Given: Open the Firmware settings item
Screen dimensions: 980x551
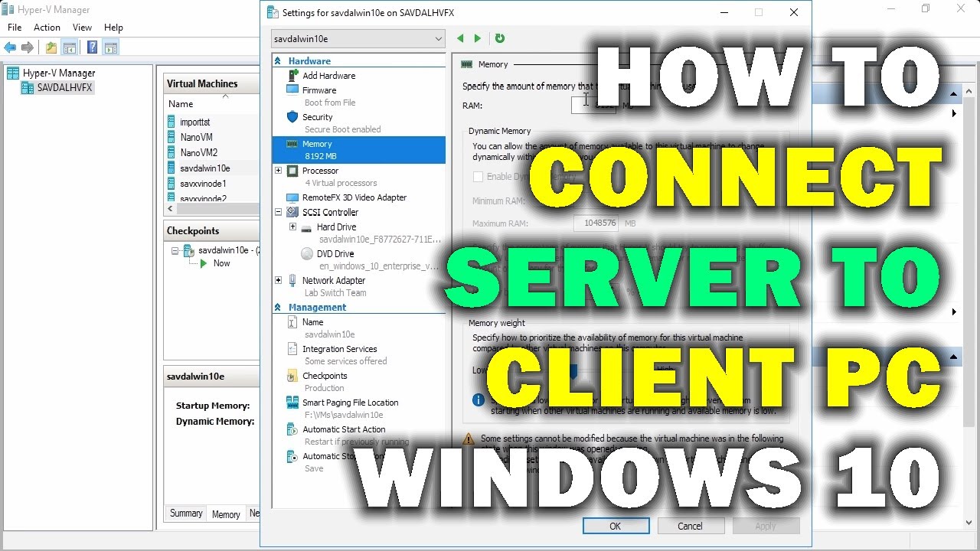Looking at the screenshot, I should tap(319, 90).
